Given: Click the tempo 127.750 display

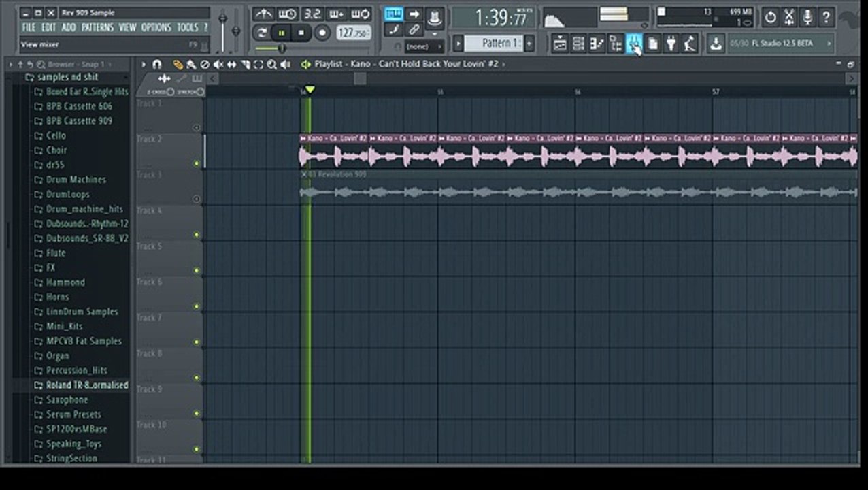Looking at the screenshot, I should [353, 33].
